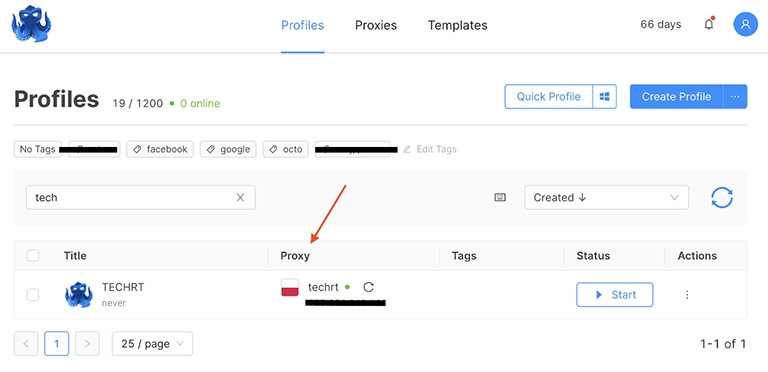
Task: Open the Created sort order dropdown
Action: [x=606, y=198]
